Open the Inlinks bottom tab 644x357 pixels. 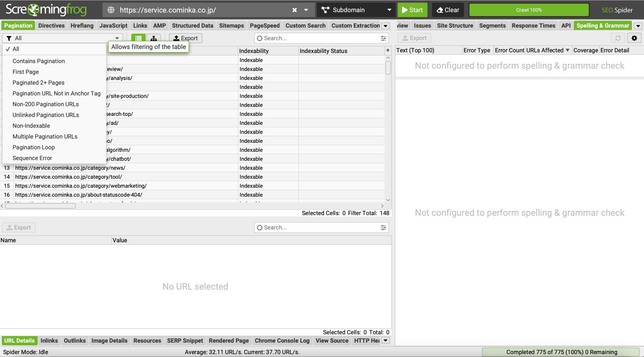click(49, 341)
